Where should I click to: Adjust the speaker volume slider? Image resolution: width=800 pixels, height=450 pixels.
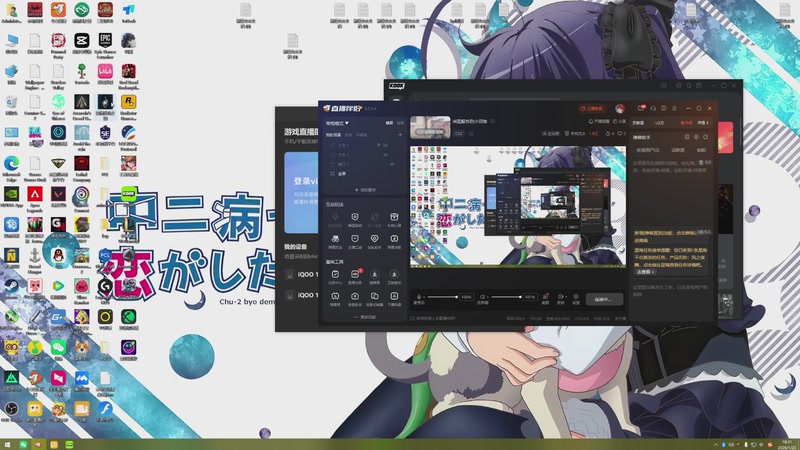(x=506, y=297)
